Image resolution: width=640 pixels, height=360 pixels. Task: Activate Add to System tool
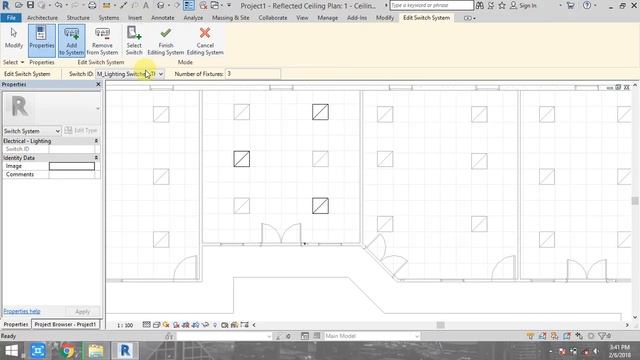pyautogui.click(x=71, y=40)
